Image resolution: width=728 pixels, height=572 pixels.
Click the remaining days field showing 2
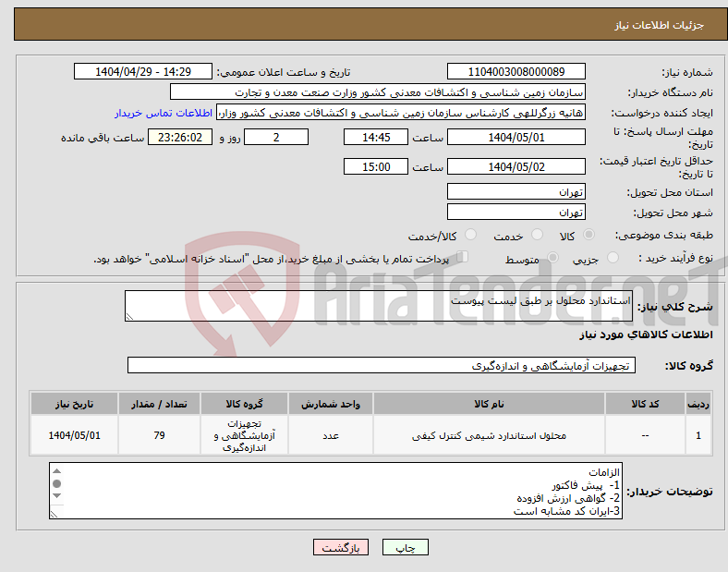pos(276,138)
